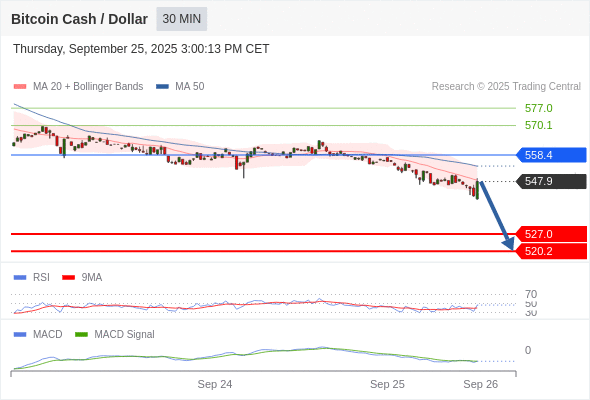Click the Sep 25 date axis label
This screenshot has height=400, width=590.
(387, 384)
